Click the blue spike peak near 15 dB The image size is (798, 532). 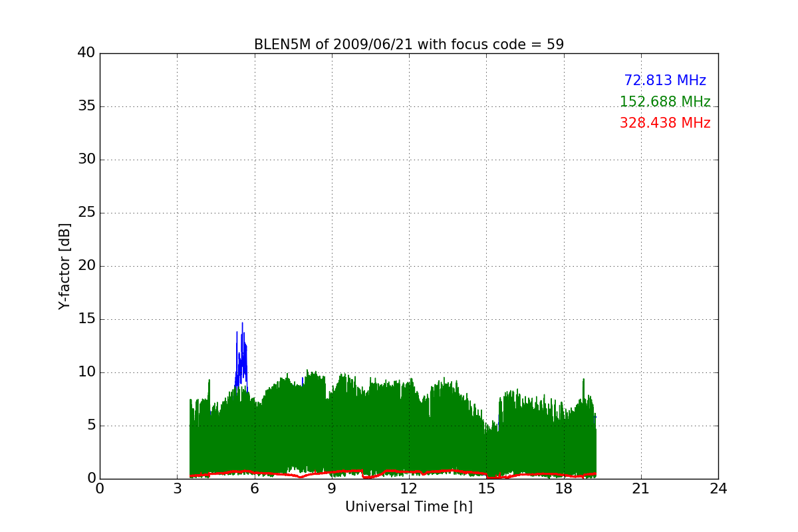click(242, 325)
